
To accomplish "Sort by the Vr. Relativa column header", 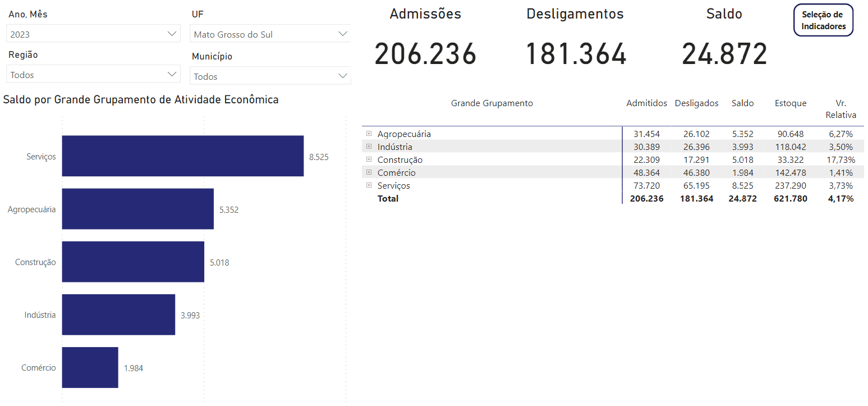I will pyautogui.click(x=840, y=109).
